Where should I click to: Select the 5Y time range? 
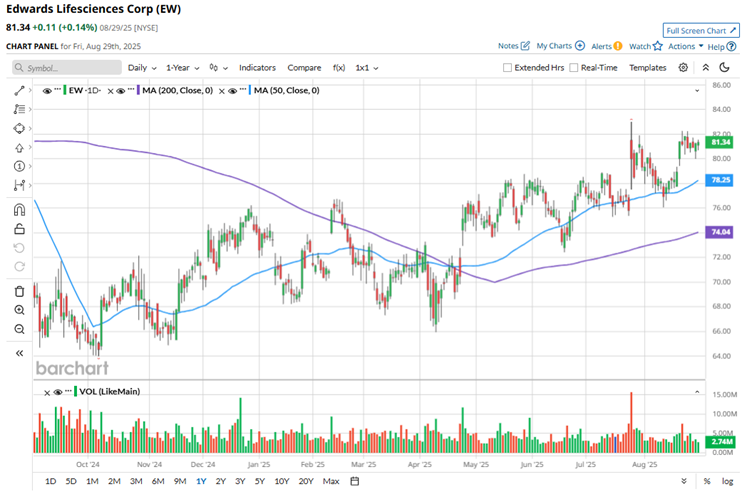[259, 481]
